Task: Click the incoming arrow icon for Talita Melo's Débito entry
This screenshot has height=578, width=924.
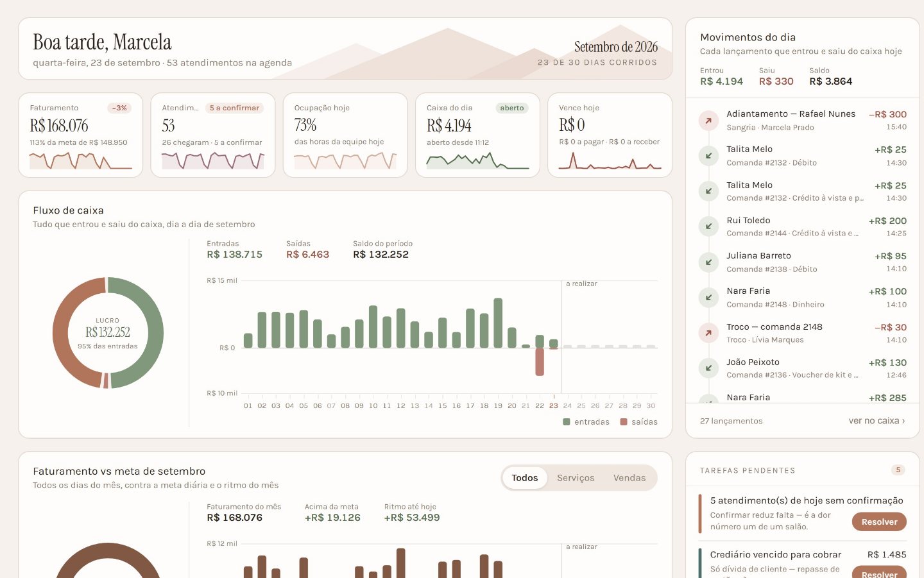Action: (708, 156)
